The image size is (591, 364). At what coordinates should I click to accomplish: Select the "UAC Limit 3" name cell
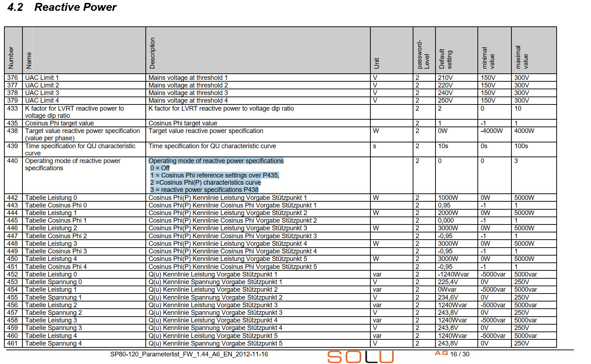42,93
